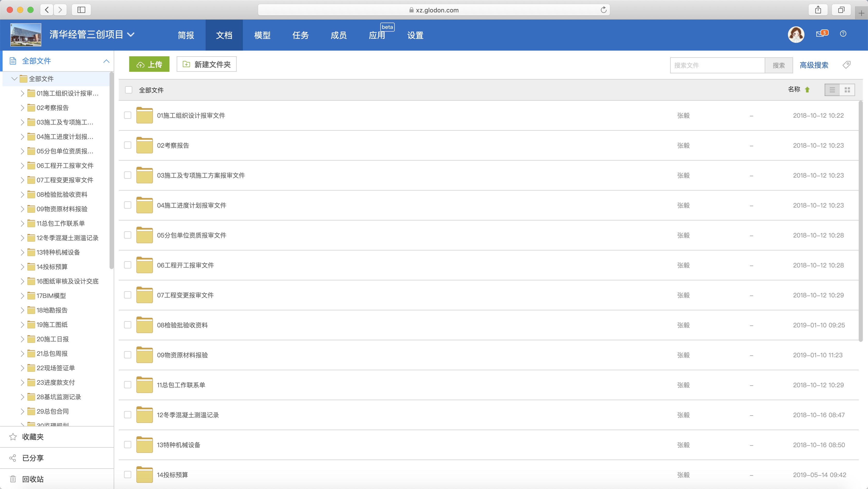The width and height of the screenshot is (868, 489).
Task: Switch to list view icon
Action: 832,90
